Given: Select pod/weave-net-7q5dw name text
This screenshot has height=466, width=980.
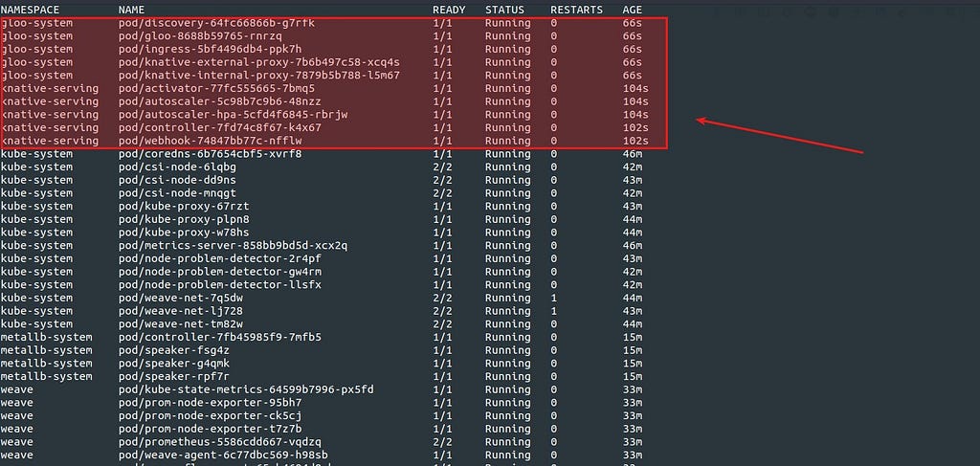Looking at the screenshot, I should 181,299.
